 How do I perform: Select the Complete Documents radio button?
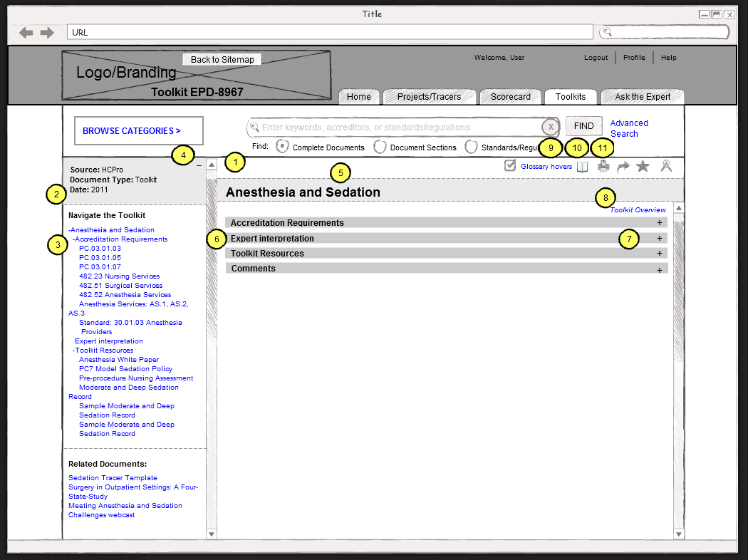282,147
